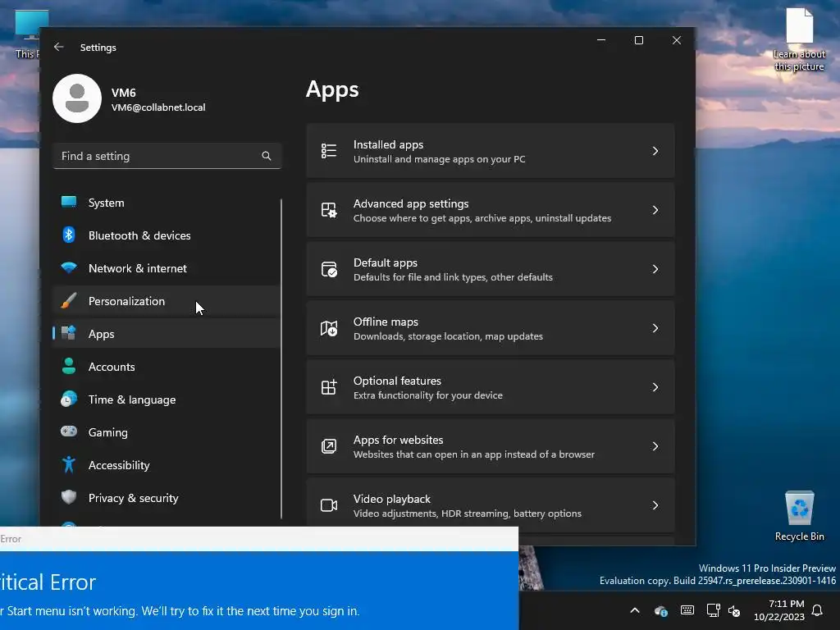This screenshot has height=630, width=840.
Task: Open the Recycle Bin desktop icon
Action: pyautogui.click(x=799, y=515)
